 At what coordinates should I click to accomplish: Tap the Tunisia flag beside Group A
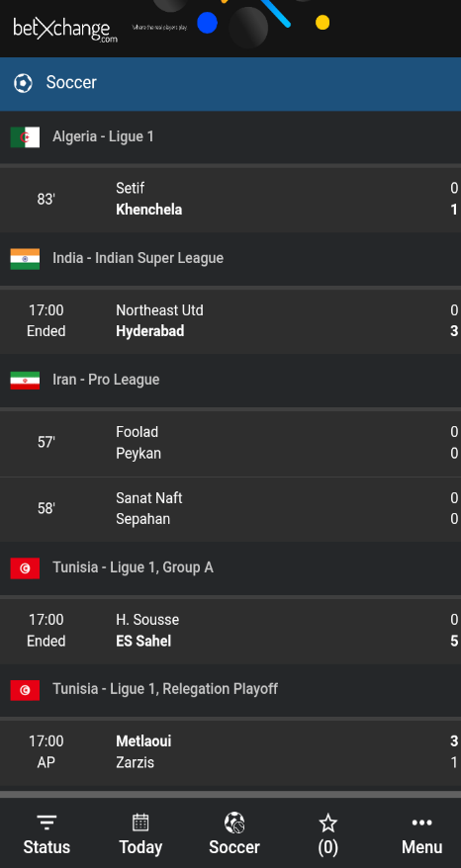(25, 568)
